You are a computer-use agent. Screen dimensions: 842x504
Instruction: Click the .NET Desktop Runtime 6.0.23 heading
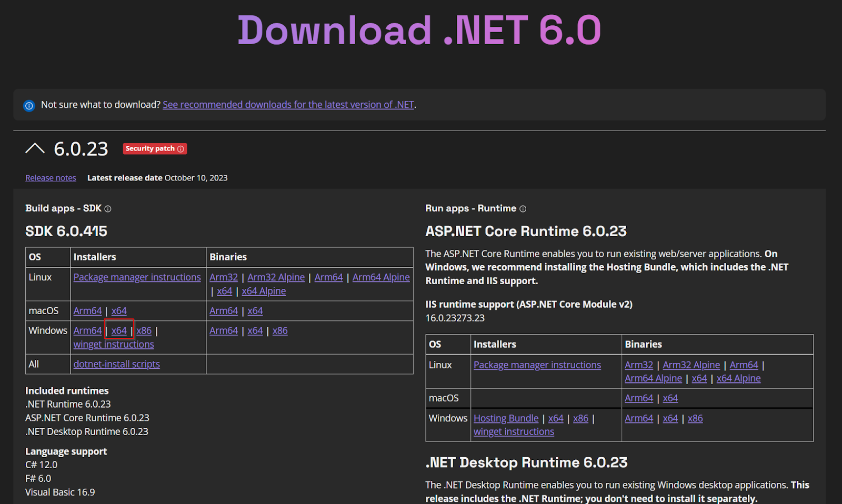click(x=526, y=462)
